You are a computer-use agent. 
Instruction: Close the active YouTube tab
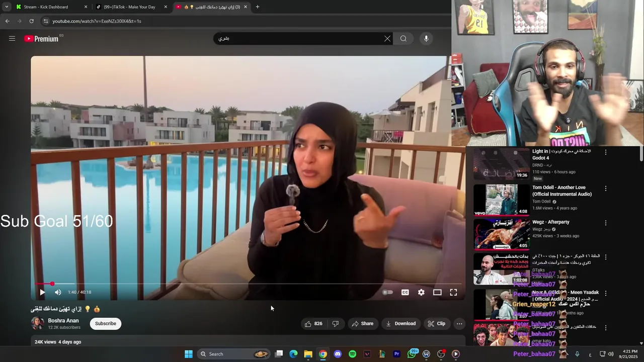(x=246, y=7)
